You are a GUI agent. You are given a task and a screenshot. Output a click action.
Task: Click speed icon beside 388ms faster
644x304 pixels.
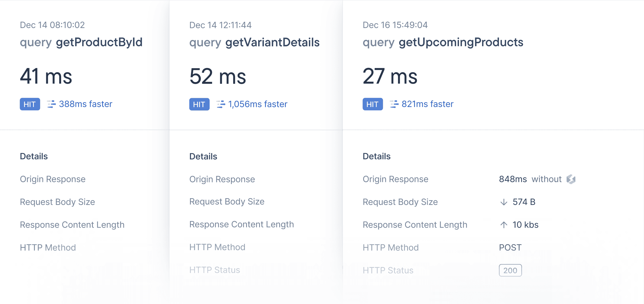click(51, 104)
